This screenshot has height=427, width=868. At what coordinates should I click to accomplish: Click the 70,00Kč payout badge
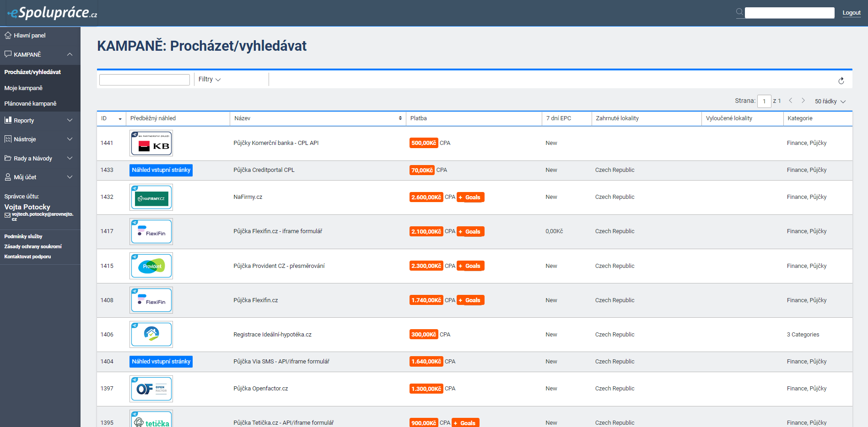tap(422, 170)
